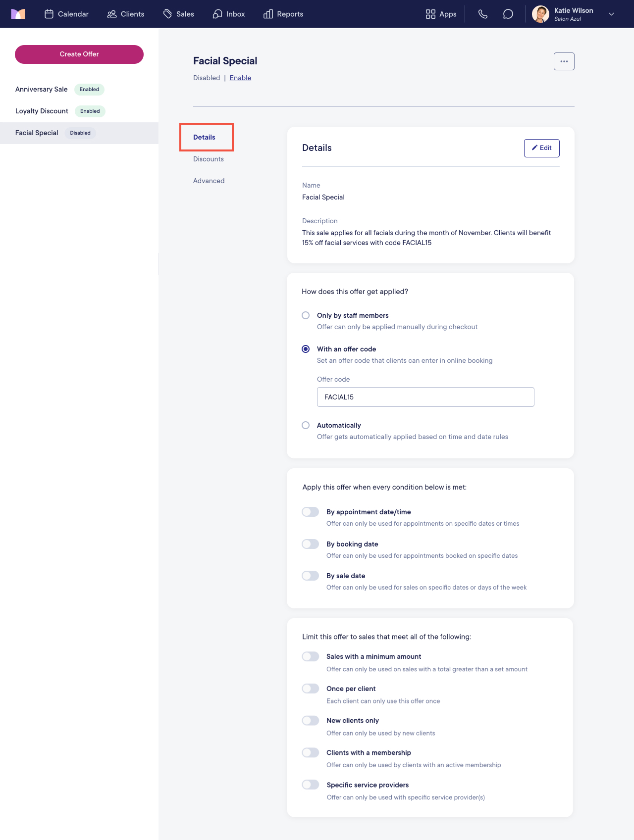Click the Inbox headset icon
The image size is (634, 840).
pos(217,14)
